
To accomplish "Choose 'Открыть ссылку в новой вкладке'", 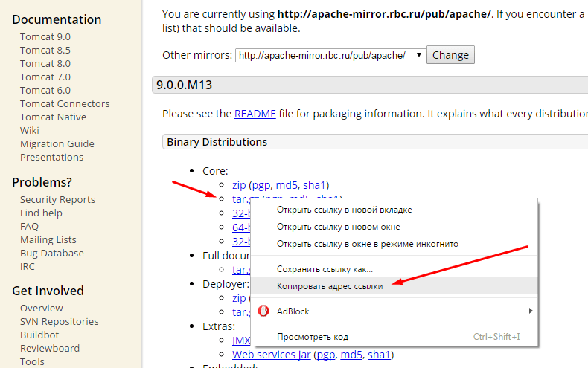I will pyautogui.click(x=344, y=210).
